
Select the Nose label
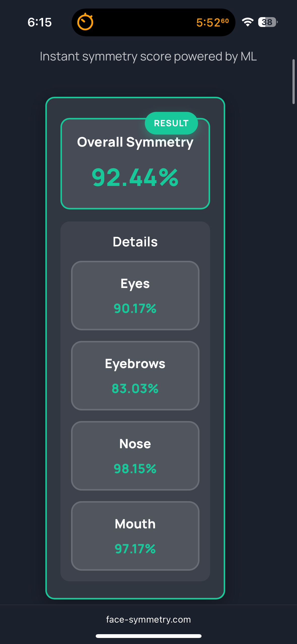(135, 444)
